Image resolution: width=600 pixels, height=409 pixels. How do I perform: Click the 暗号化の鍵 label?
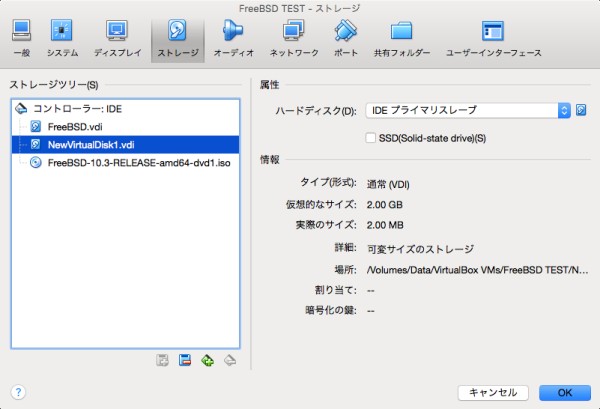pos(331,310)
